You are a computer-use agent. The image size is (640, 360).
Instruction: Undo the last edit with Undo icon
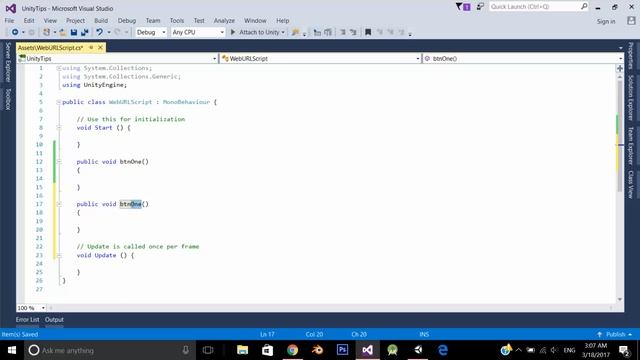click(99, 32)
